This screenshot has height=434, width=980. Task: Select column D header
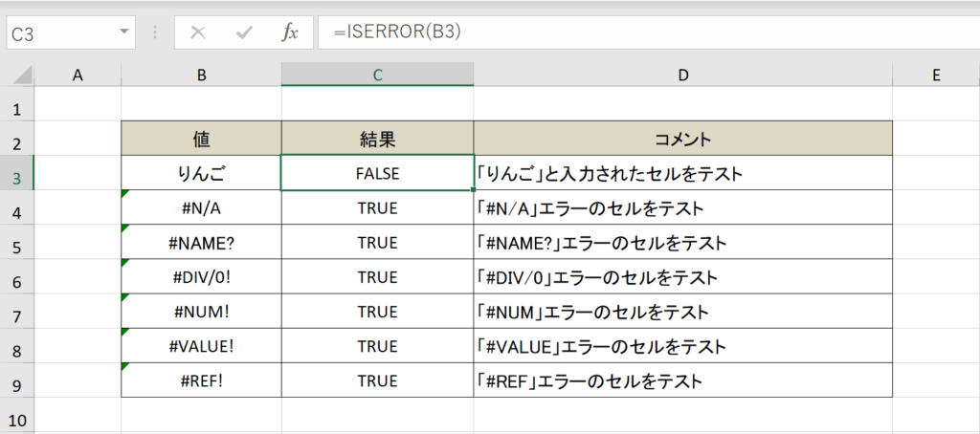(683, 75)
